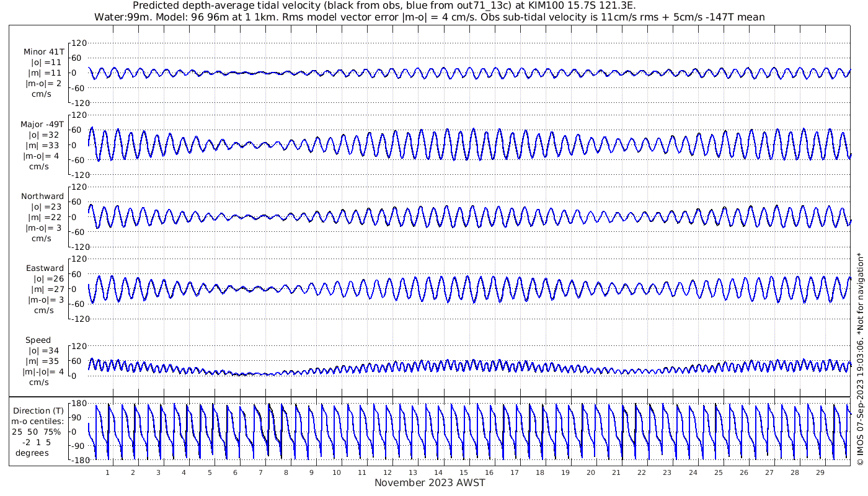Viewport: 868px width, 496px height.
Task: Select the 'Minor 41T' panel label
Action: [44, 52]
